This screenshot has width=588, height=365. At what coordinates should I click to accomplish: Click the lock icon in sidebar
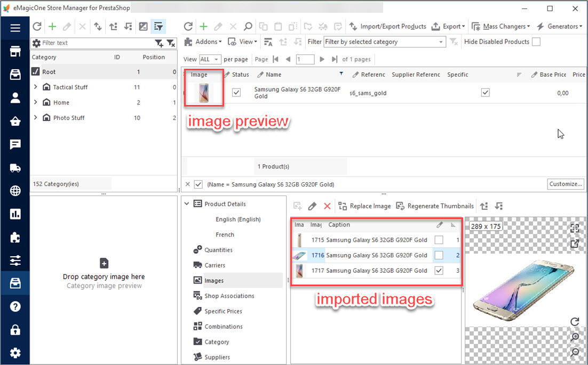15,330
